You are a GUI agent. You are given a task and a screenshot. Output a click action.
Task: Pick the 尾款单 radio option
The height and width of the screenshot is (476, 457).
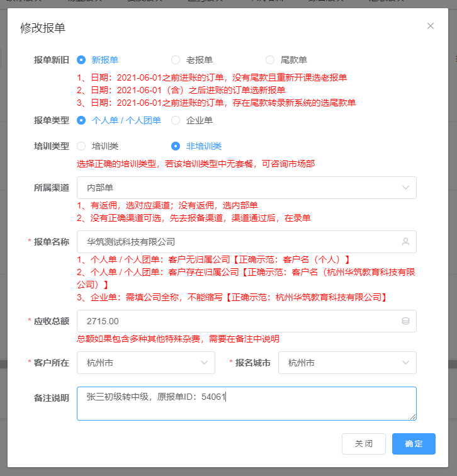point(270,60)
